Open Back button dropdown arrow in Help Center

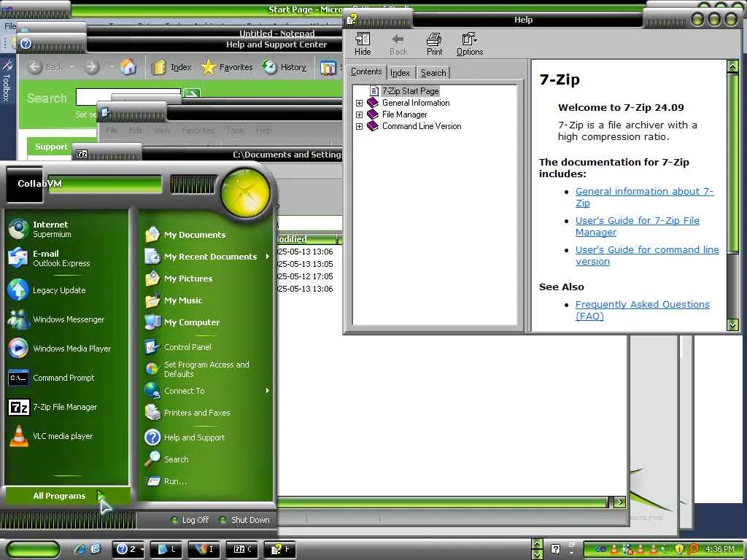coord(71,67)
